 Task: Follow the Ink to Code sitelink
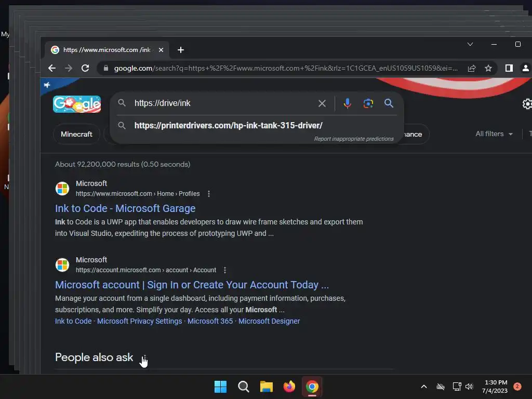point(73,321)
